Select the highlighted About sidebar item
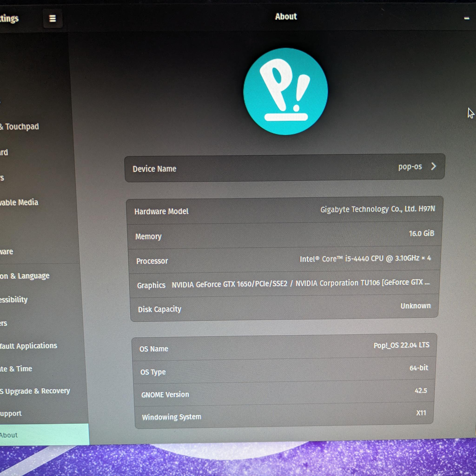The height and width of the screenshot is (476, 476). coord(44,435)
